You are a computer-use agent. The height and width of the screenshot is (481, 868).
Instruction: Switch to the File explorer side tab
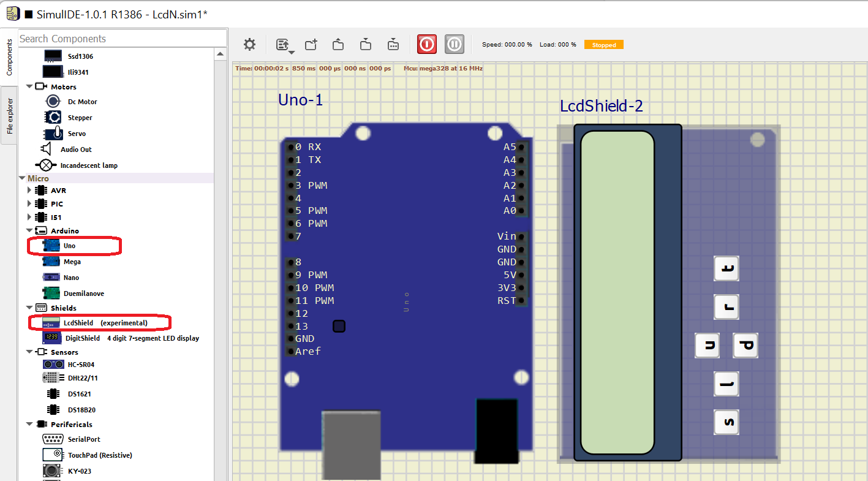click(x=9, y=116)
